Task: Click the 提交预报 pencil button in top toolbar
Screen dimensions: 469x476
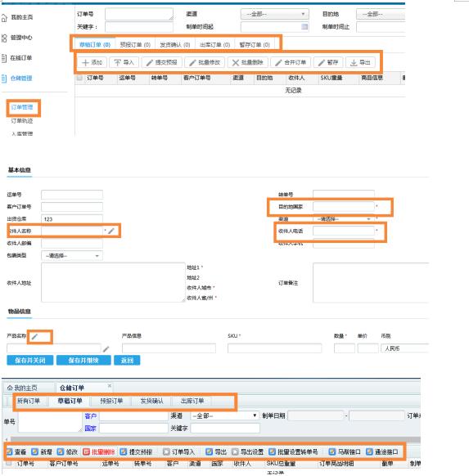Action: (x=161, y=62)
